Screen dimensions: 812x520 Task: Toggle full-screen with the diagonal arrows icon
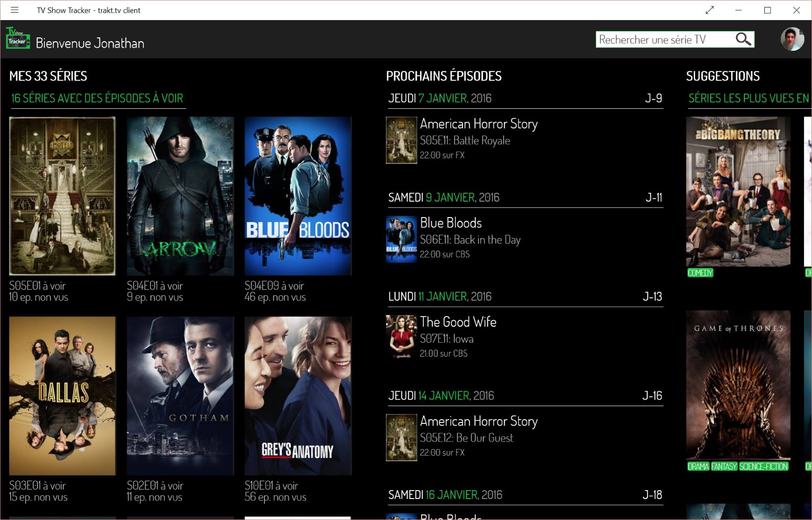pos(710,10)
